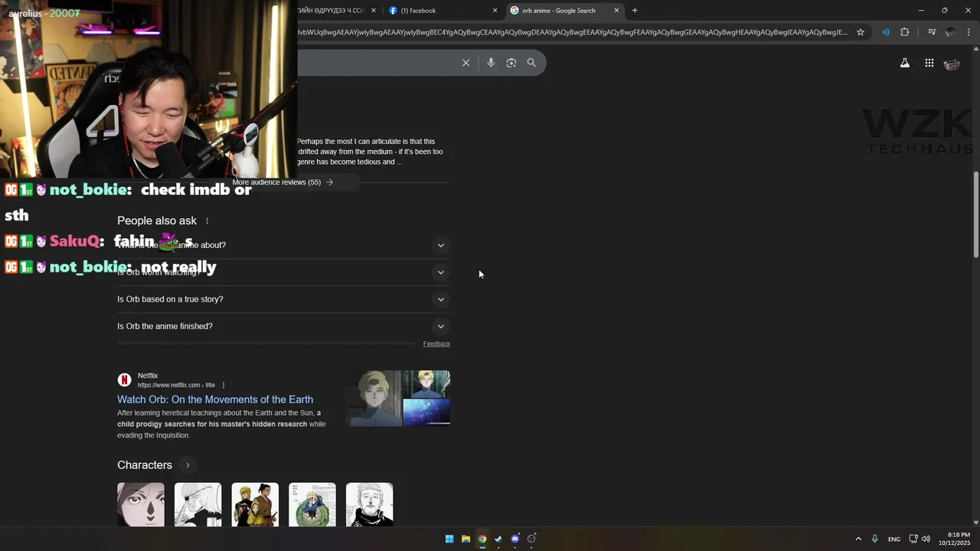Open the Extensions puzzle piece menu
The height and width of the screenshot is (551, 980).
click(x=905, y=32)
